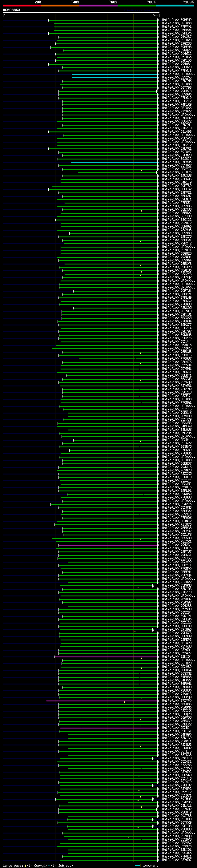Select the UniRef100_A7M6J8 label
Viewport: 197px width, 868px height.
click(176, 71)
